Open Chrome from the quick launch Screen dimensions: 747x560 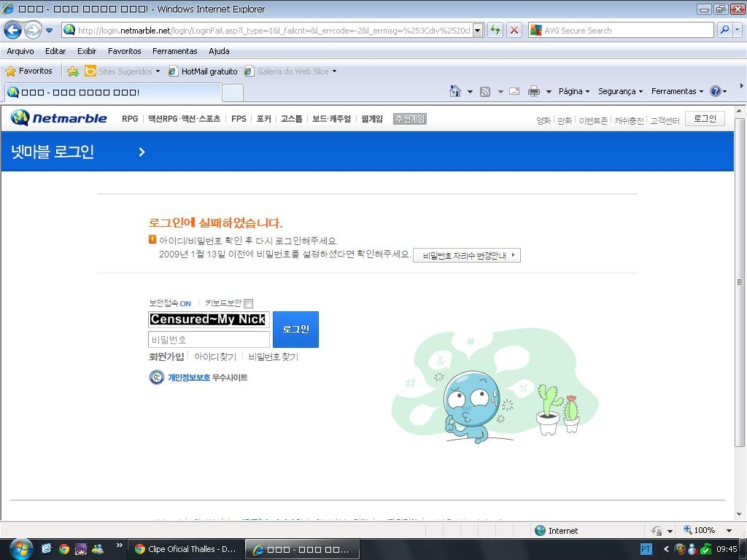64,548
